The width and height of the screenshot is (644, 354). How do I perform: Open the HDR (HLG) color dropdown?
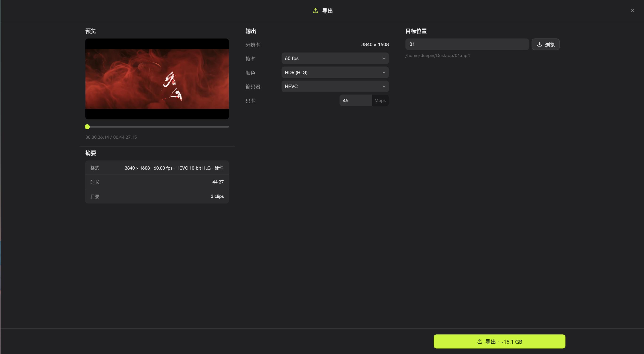click(x=335, y=72)
